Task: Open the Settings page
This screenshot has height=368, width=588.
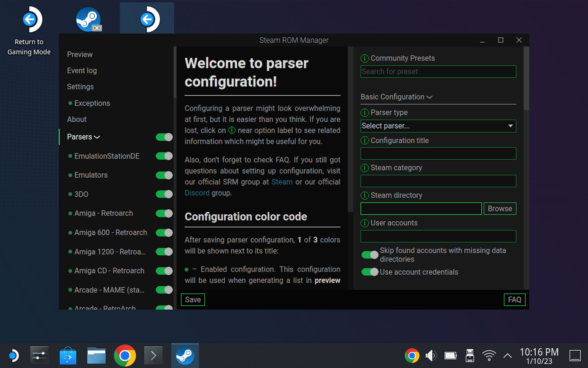Action: click(80, 87)
